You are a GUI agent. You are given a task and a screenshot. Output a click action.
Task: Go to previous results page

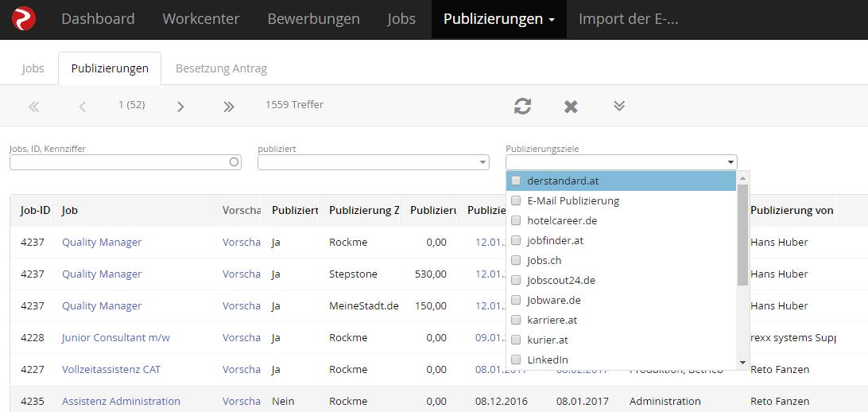[82, 107]
